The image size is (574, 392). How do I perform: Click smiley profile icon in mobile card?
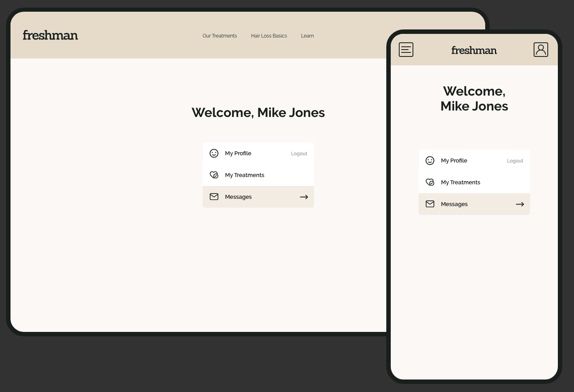[x=430, y=161]
